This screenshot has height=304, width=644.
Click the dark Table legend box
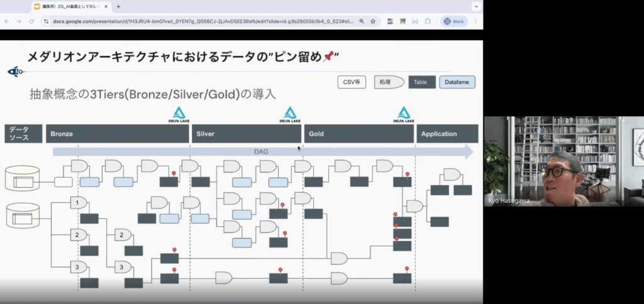(421, 82)
